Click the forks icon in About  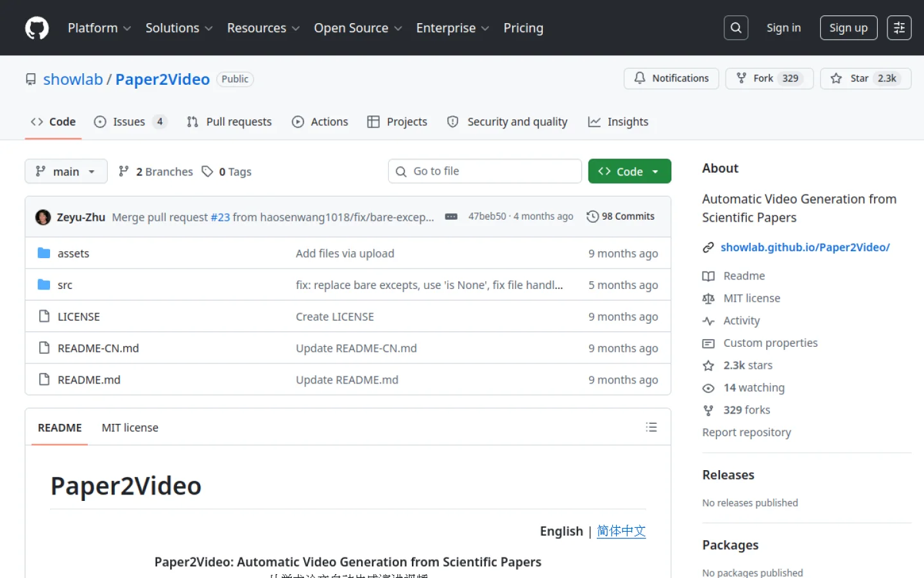[708, 410]
